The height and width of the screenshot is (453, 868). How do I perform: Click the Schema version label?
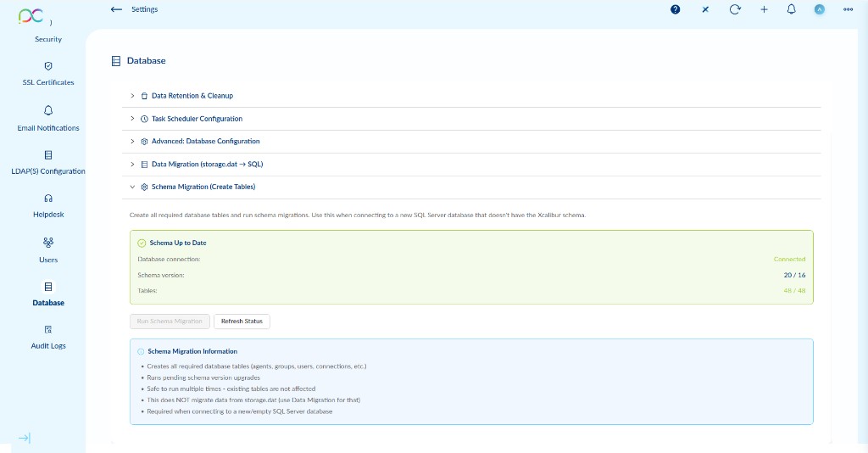pos(160,275)
